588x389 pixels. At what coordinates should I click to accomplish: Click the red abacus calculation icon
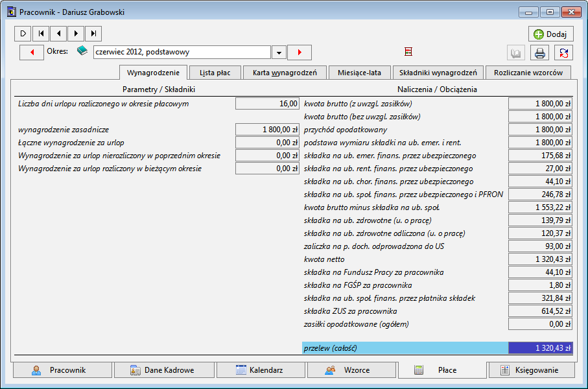click(x=408, y=52)
